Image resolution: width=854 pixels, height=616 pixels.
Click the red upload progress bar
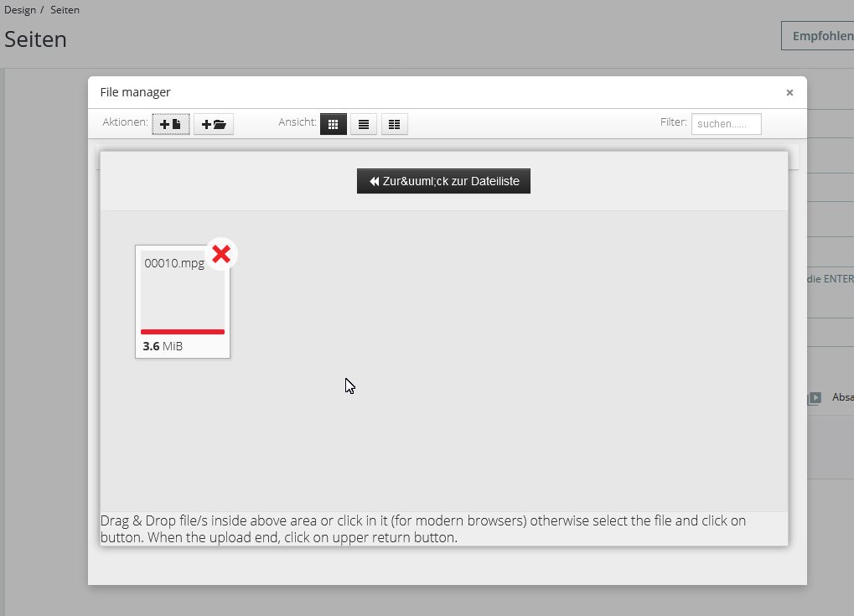183,332
